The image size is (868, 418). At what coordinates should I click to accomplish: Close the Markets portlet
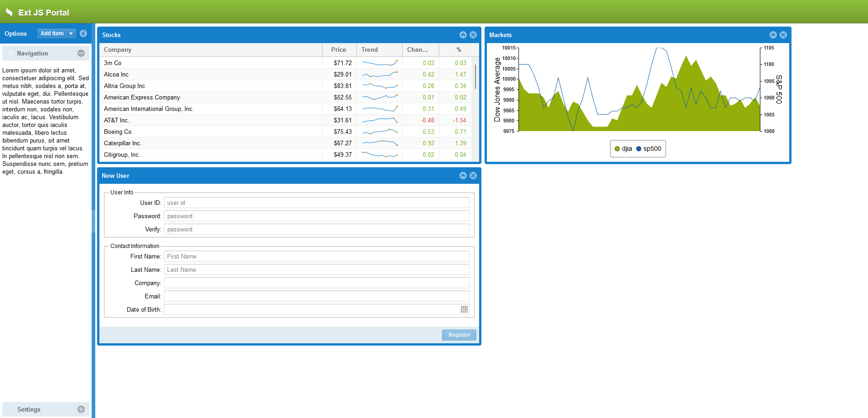(x=783, y=35)
